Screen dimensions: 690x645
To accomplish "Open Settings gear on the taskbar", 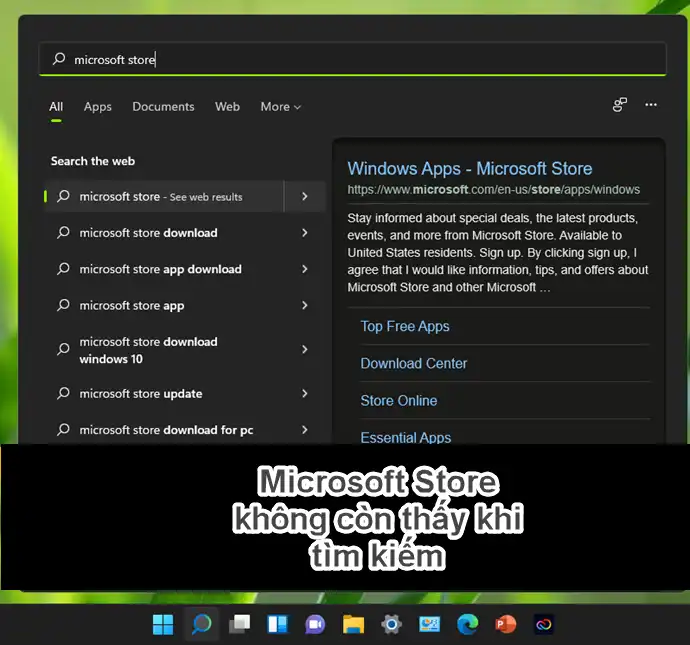I will tap(392, 624).
